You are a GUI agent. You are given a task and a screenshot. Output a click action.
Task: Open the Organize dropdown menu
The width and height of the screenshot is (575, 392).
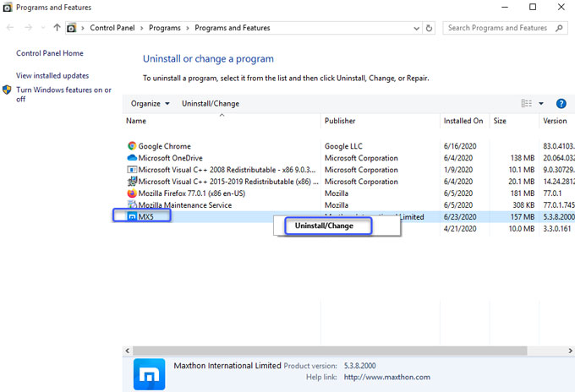150,104
